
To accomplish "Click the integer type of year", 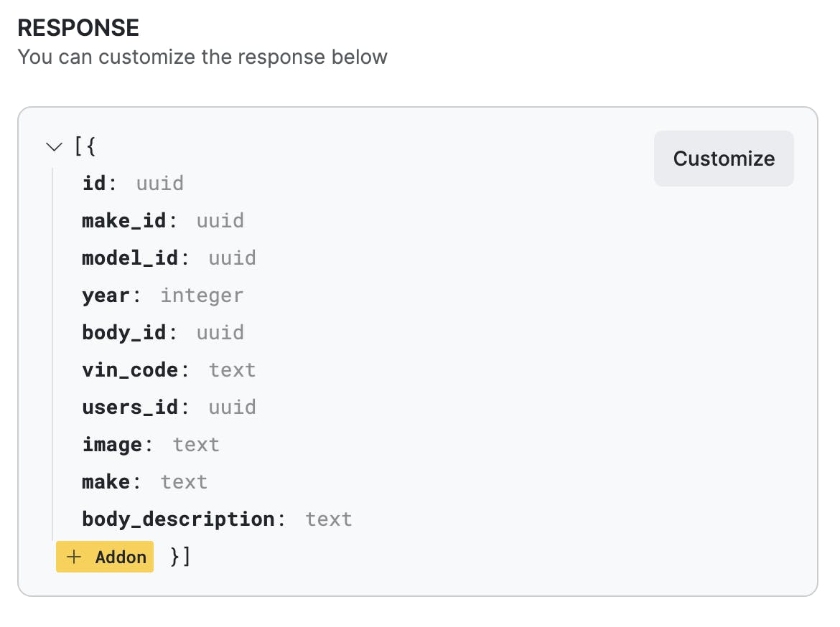I will coord(202,296).
